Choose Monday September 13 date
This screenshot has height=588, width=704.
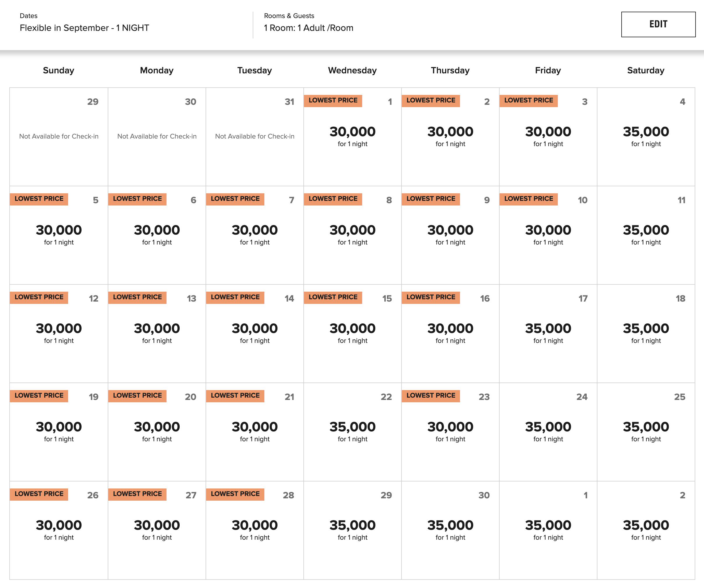coord(157,333)
